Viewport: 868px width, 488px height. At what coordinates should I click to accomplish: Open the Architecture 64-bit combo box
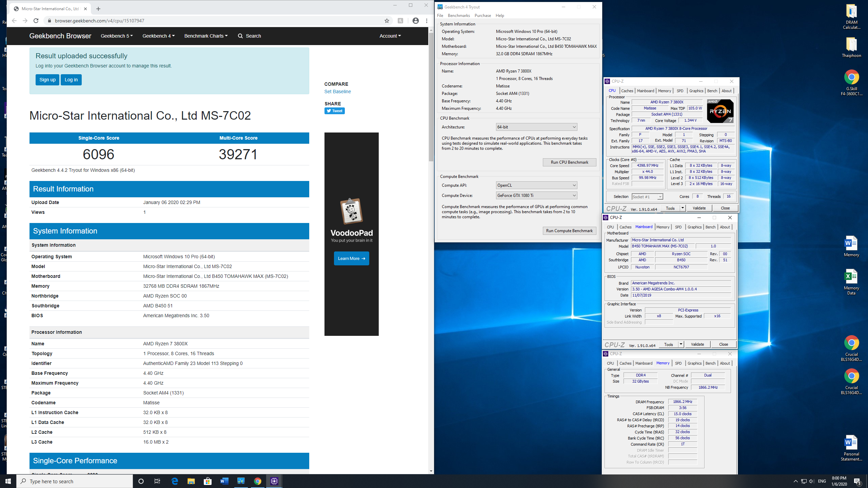[536, 127]
